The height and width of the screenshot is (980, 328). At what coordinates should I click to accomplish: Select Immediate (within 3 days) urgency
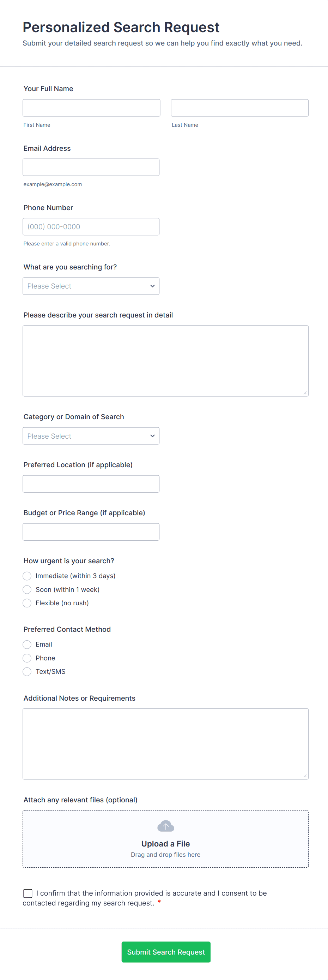27,576
